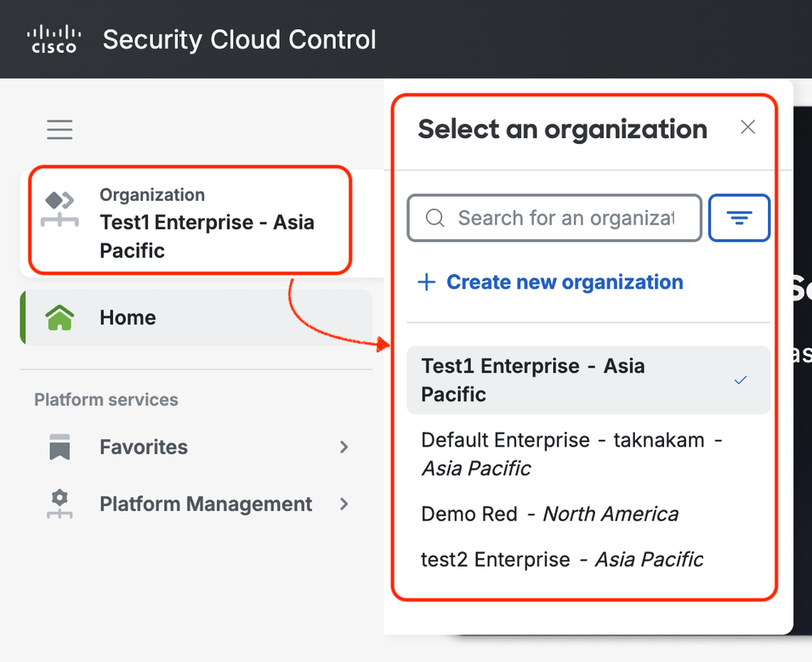This screenshot has height=662, width=812.
Task: Click the magnifier icon in organization search
Action: click(x=435, y=218)
